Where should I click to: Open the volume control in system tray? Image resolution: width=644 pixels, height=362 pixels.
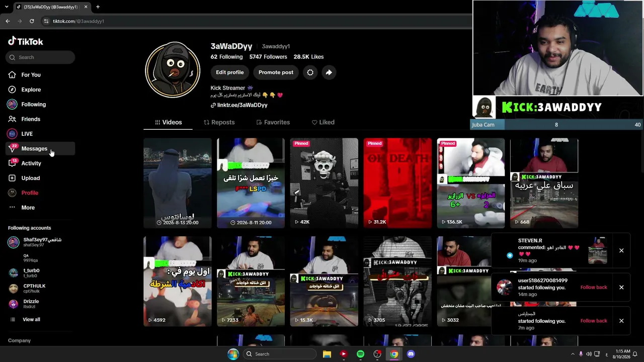[589, 354]
